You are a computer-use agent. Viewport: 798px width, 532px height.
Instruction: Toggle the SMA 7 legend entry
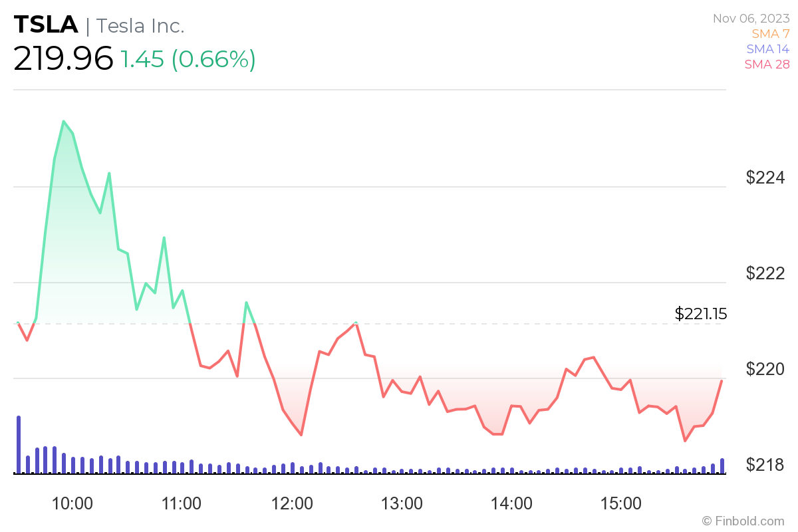click(x=770, y=33)
